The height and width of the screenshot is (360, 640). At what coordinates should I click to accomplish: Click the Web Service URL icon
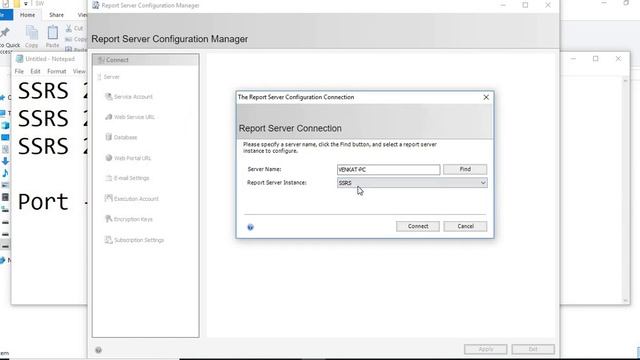(109, 117)
